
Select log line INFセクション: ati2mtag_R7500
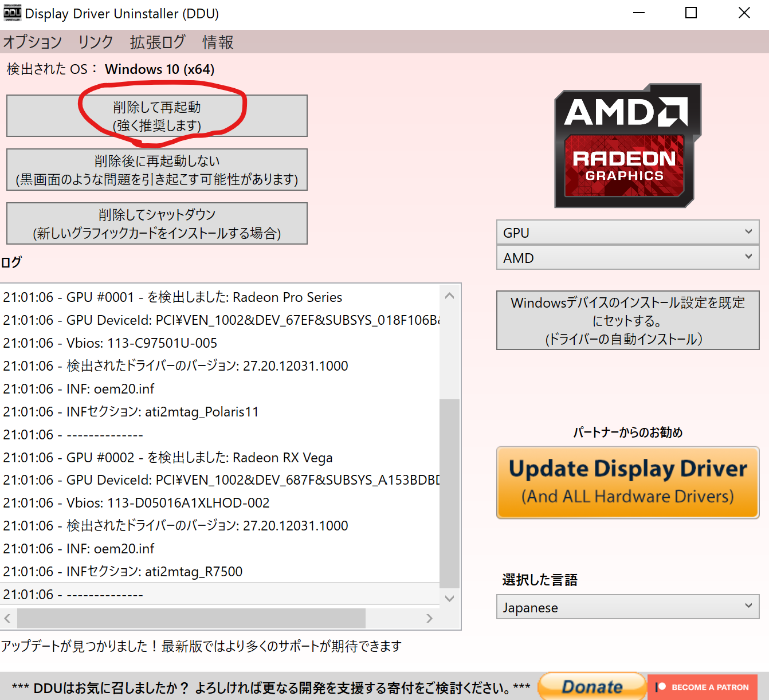pyautogui.click(x=220, y=572)
